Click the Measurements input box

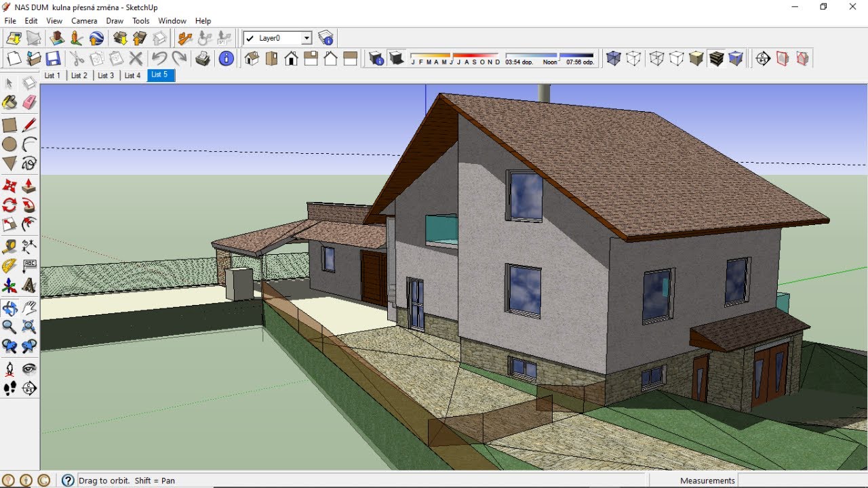[x=804, y=481]
